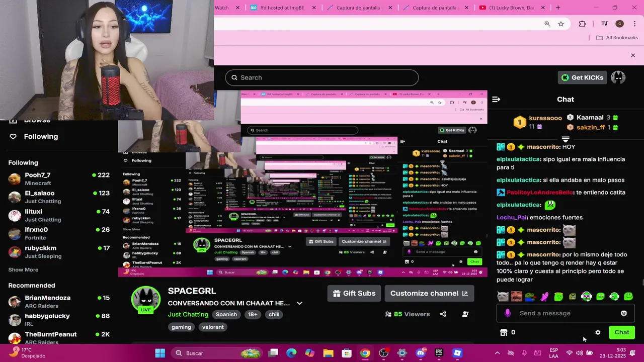This screenshot has width=644, height=362.
Task: Click the purple microphone icon in the message box
Action: pos(507,313)
